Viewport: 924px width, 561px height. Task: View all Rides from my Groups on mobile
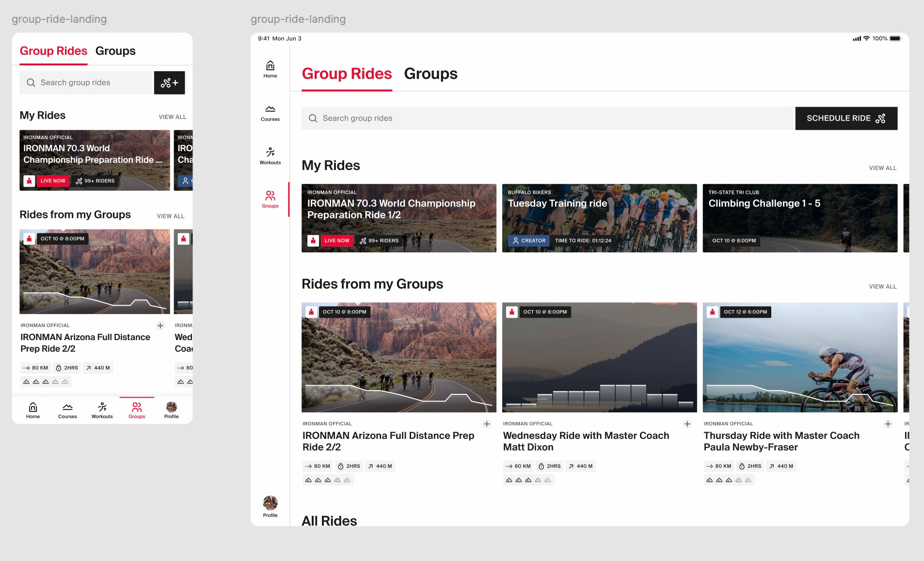pyautogui.click(x=171, y=216)
